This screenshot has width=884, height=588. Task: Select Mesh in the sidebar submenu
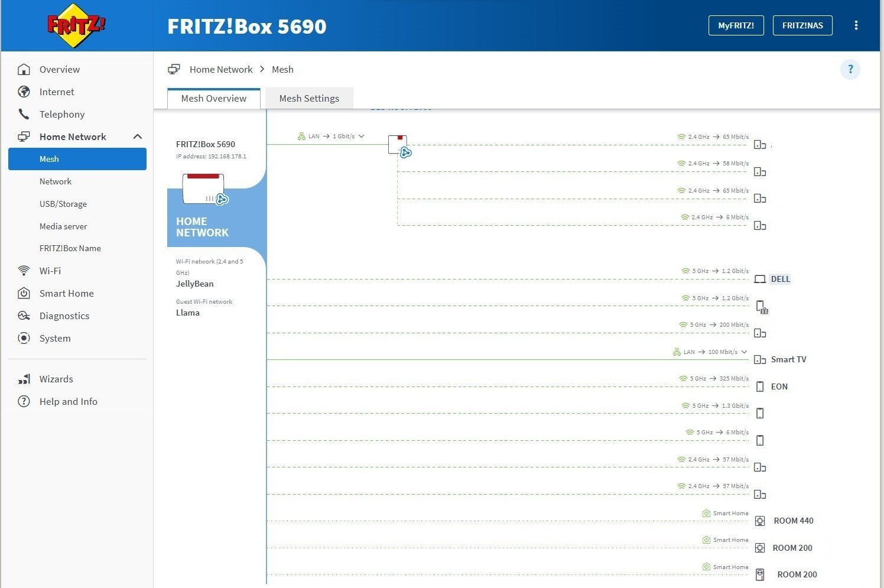tap(77, 159)
